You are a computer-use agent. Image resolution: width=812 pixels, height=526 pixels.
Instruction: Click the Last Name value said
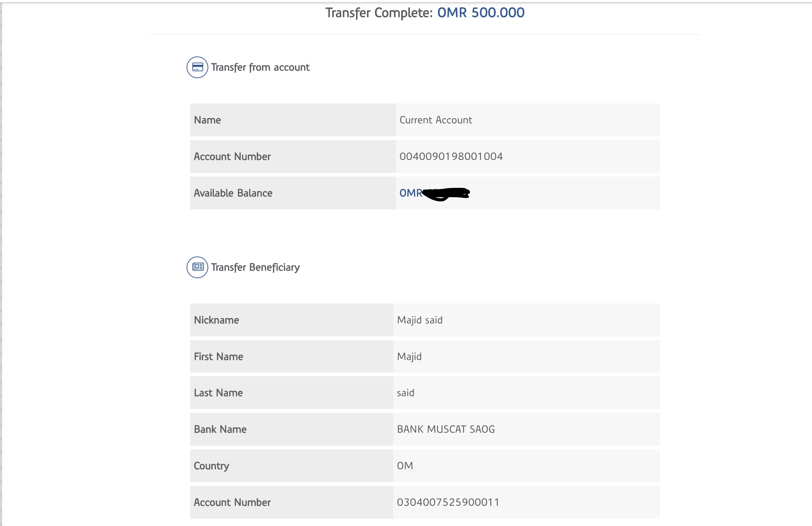point(405,393)
